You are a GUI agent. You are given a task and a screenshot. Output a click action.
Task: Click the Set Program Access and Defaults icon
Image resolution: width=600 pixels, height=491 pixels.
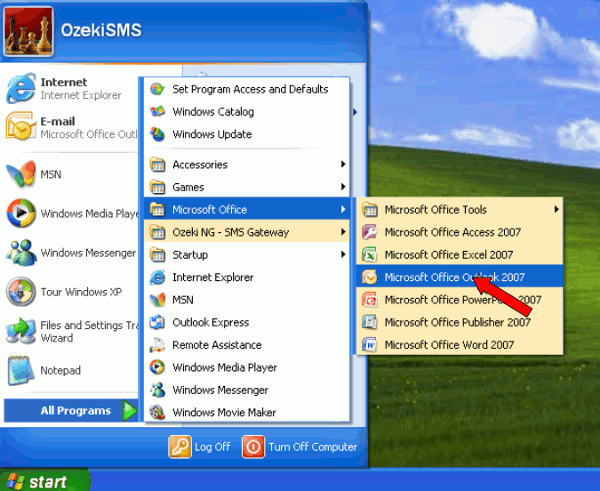pos(157,89)
